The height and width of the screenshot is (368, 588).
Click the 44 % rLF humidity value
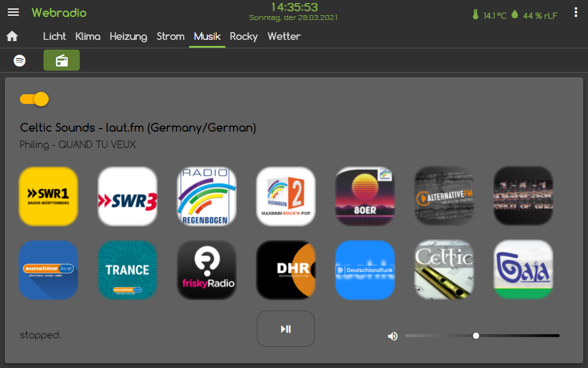540,16
